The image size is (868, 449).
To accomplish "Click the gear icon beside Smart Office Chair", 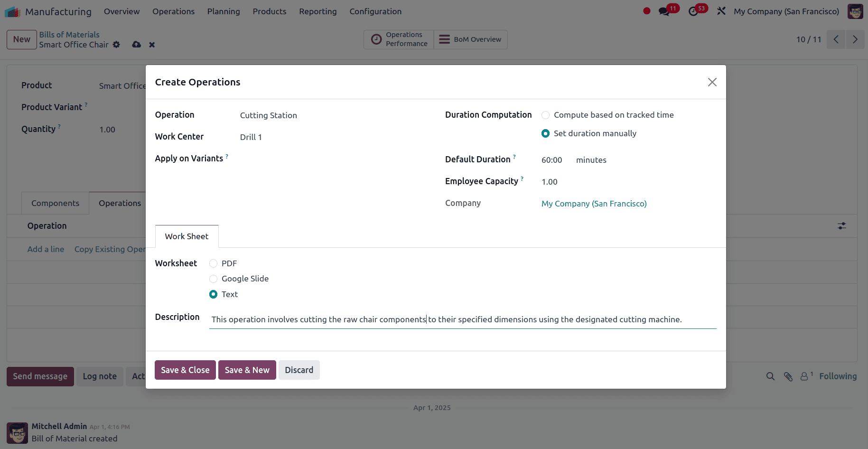I will click(x=116, y=45).
